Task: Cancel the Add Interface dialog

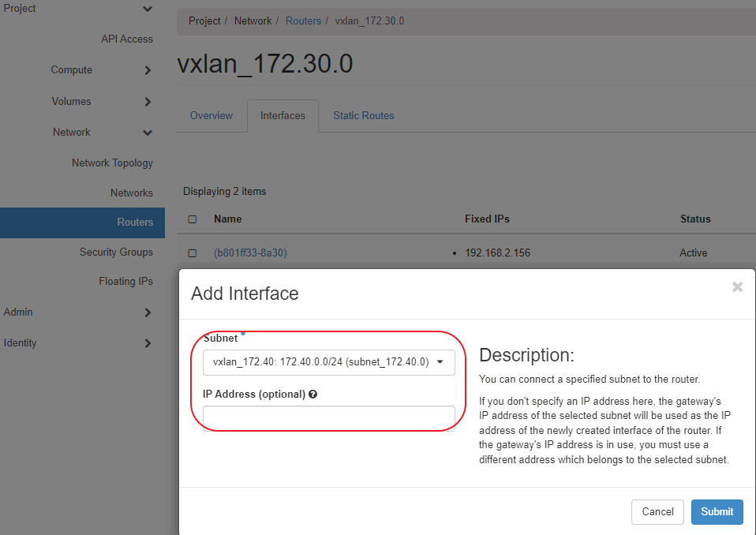Action: click(657, 511)
